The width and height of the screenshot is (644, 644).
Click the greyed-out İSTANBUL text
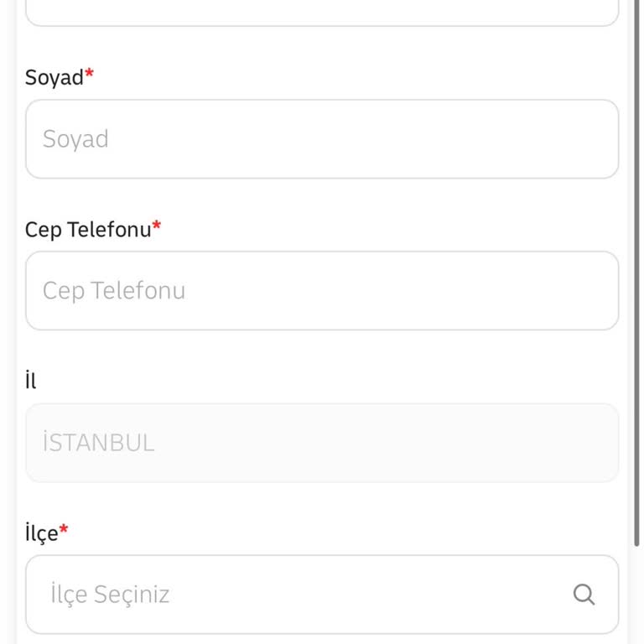98,443
